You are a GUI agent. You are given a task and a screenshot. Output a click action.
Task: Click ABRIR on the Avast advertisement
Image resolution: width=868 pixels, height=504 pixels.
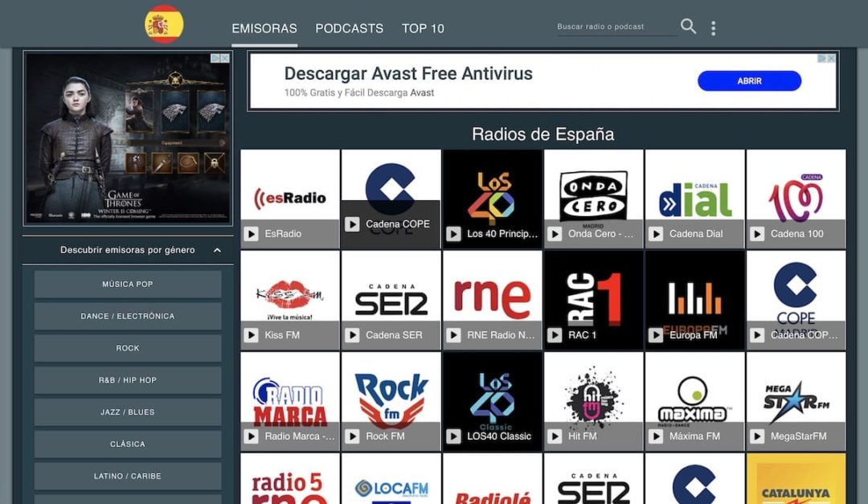click(749, 81)
